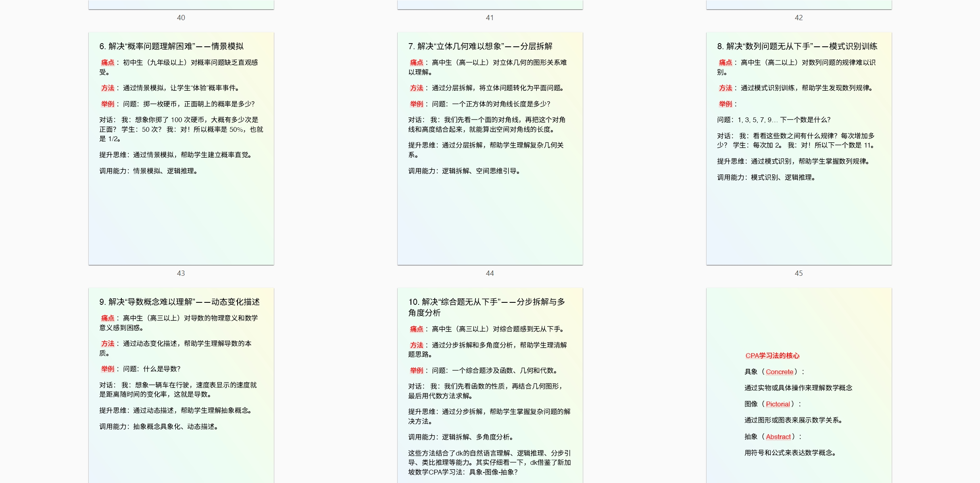Click the red Concrete term
The image size is (980, 483).
click(x=779, y=372)
